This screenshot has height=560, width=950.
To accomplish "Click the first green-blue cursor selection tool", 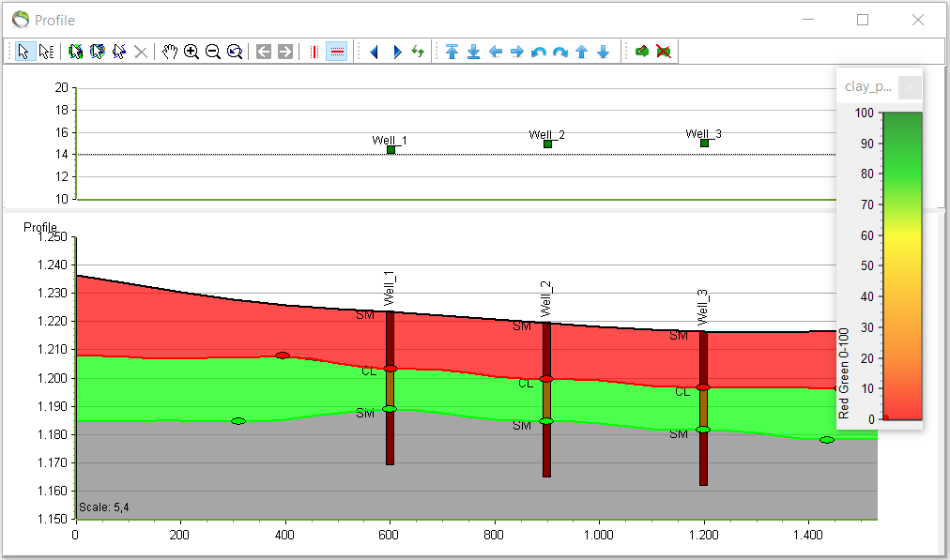I will (x=75, y=52).
